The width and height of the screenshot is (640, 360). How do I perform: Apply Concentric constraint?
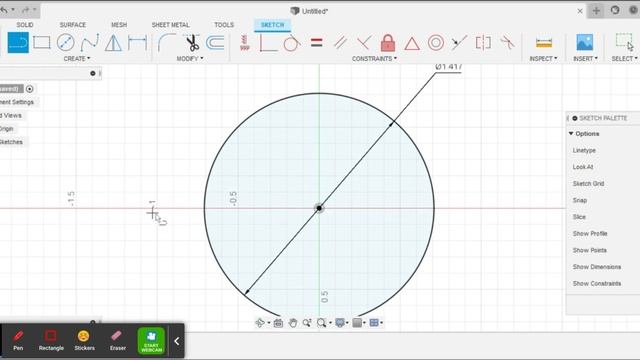tap(436, 42)
